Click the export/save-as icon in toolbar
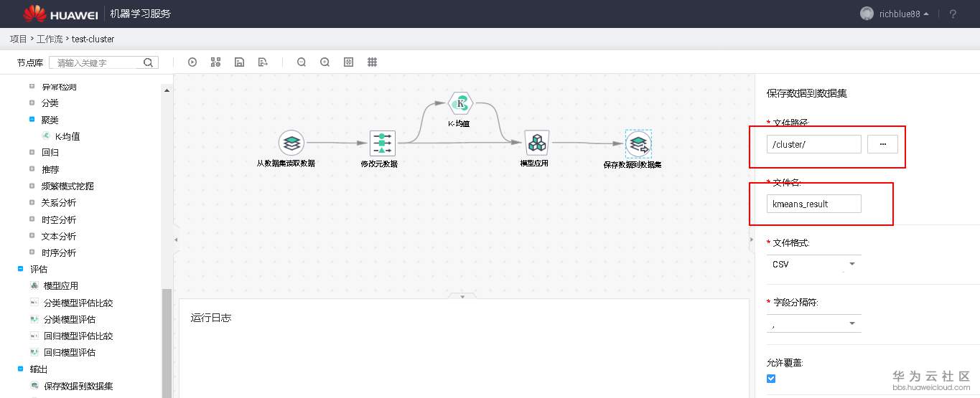 [263, 62]
